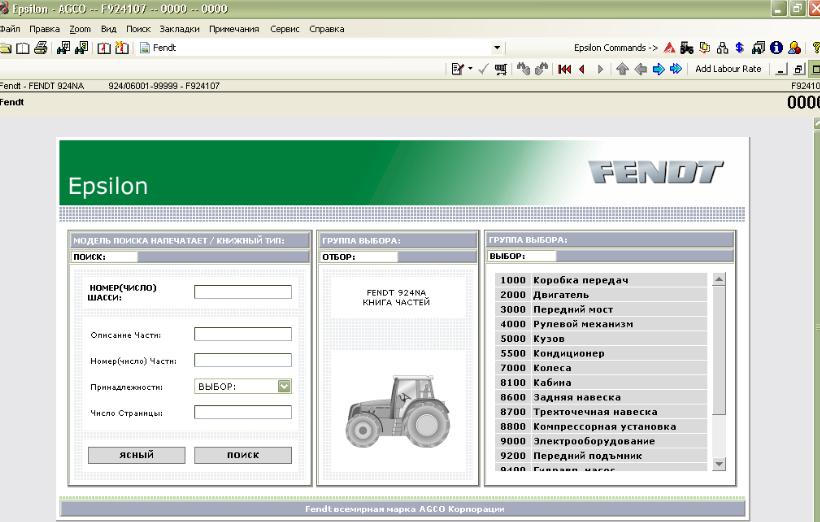Click Add Labour Rate button

click(728, 69)
